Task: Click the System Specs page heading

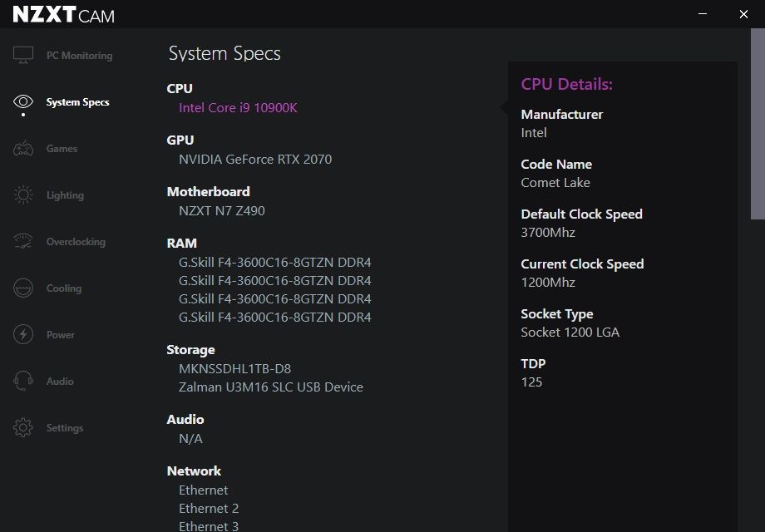Action: click(225, 53)
